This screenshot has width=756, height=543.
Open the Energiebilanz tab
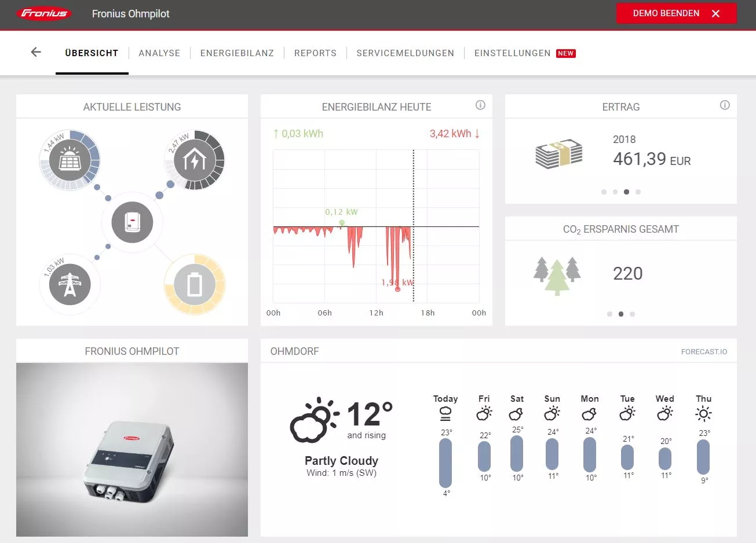click(x=237, y=53)
